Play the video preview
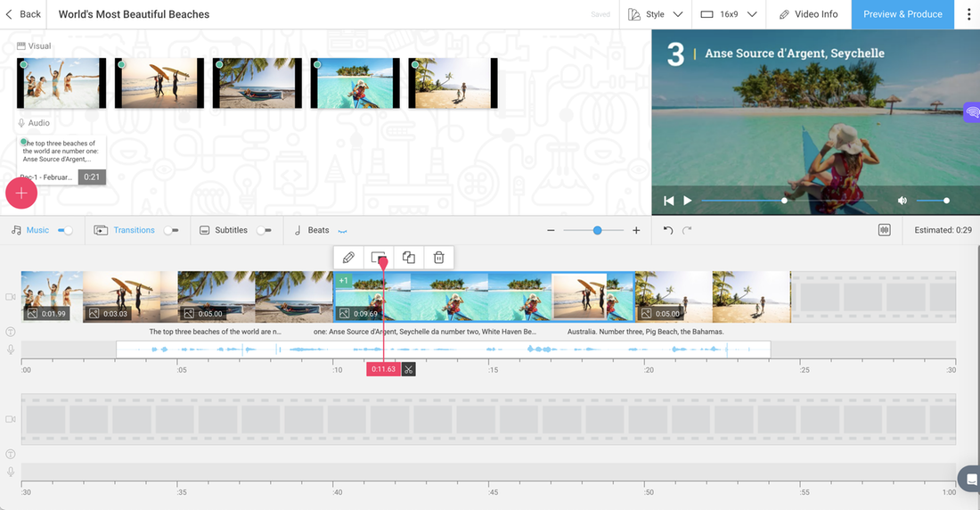This screenshot has height=510, width=980. (x=688, y=201)
